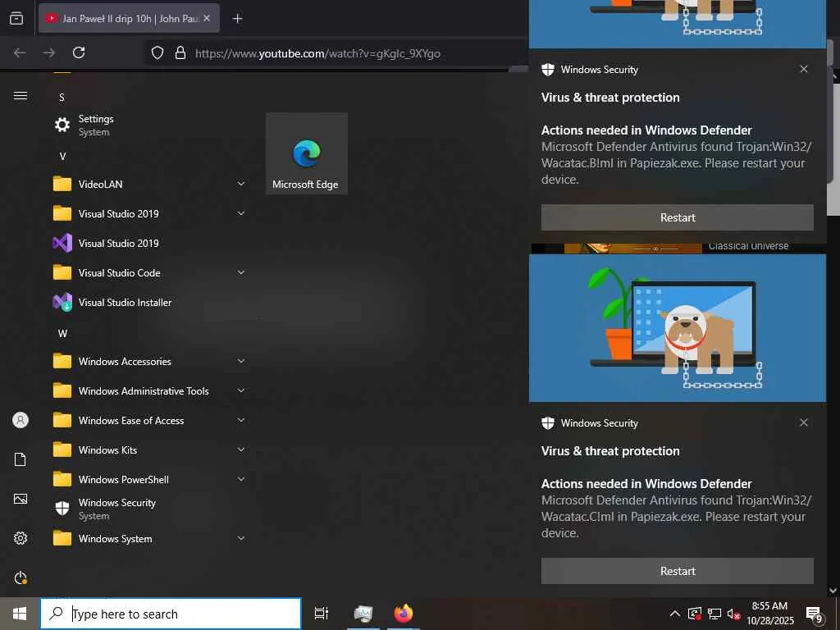
Task: Dismiss the Wacatac.B!ml security notification
Action: [x=804, y=69]
